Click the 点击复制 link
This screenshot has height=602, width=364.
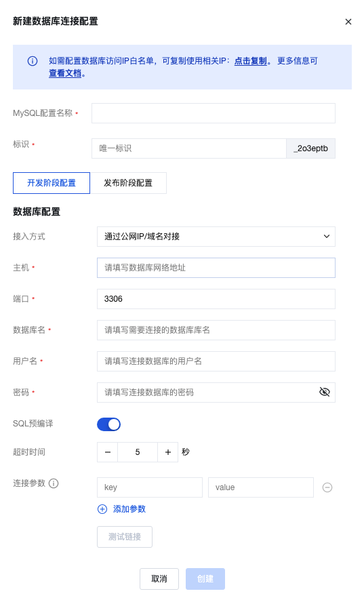click(250, 61)
